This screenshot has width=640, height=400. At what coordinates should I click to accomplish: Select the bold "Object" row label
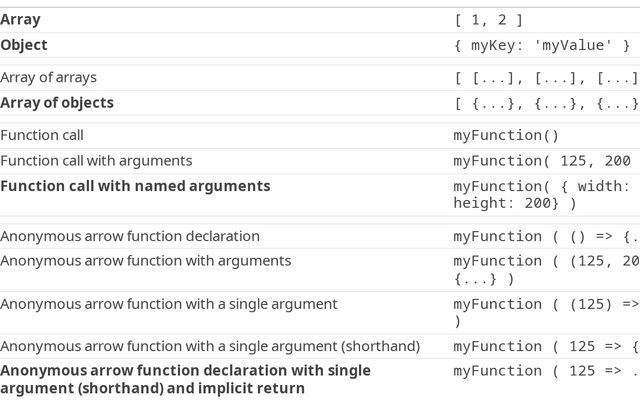point(24,45)
